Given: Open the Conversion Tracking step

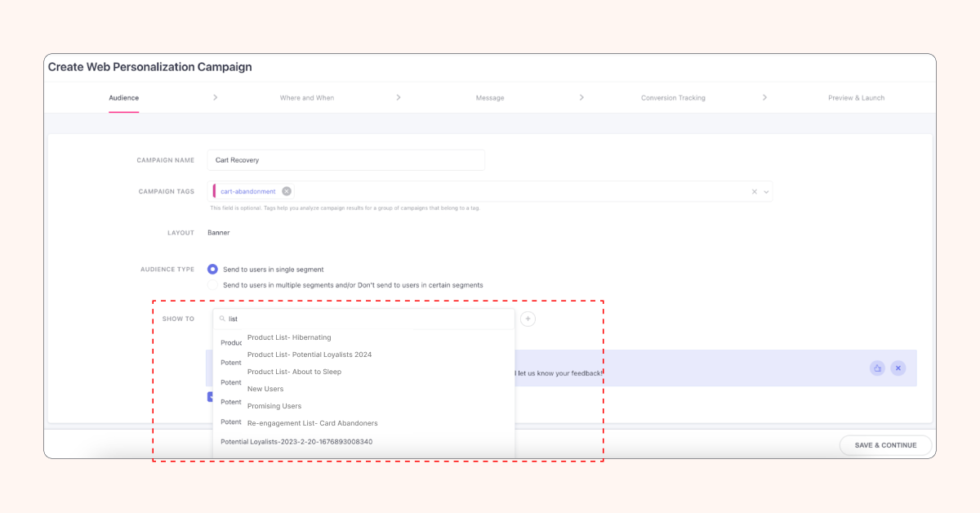Looking at the screenshot, I should pyautogui.click(x=673, y=98).
